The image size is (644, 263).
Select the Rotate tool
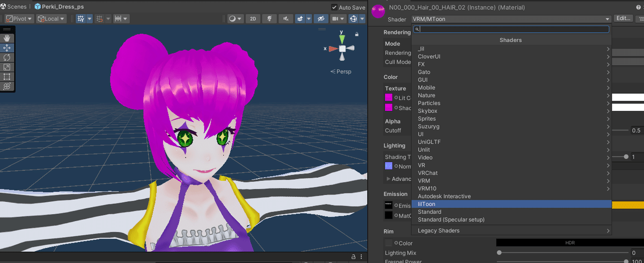point(7,57)
